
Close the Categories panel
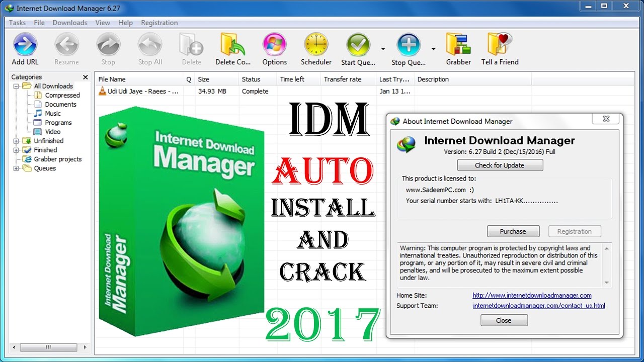point(86,77)
